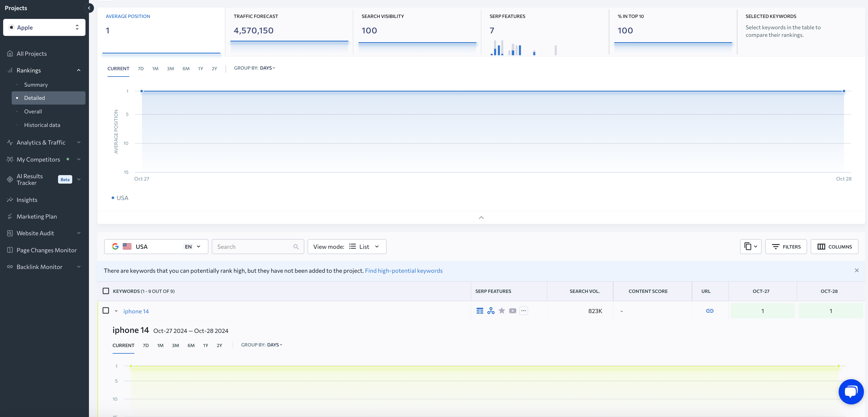Click Find high-potential keywords link
The height and width of the screenshot is (417, 868).
click(403, 271)
